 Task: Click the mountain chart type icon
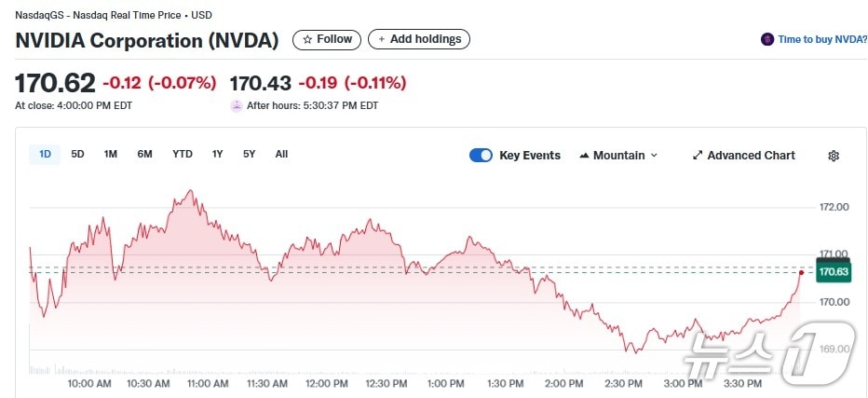point(584,156)
